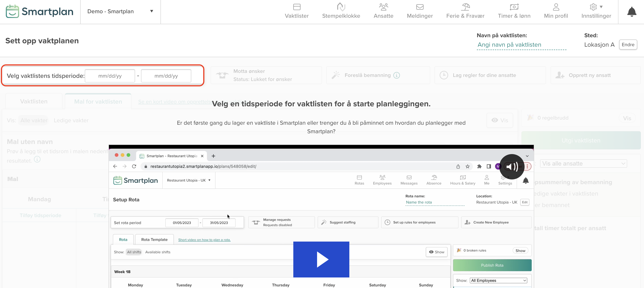Screen dimensions: 644x288
Task: Expand the Demo - Smartplan workspace dropdown
Action: pos(120,11)
